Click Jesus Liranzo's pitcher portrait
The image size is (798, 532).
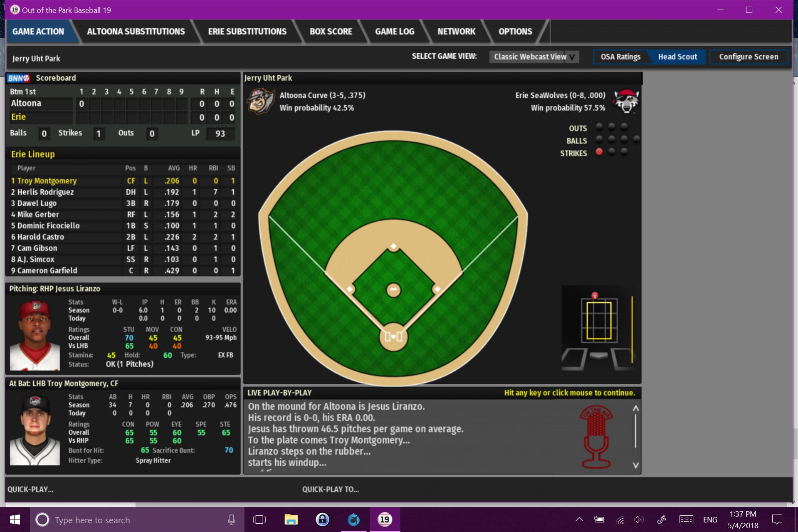[x=35, y=335]
